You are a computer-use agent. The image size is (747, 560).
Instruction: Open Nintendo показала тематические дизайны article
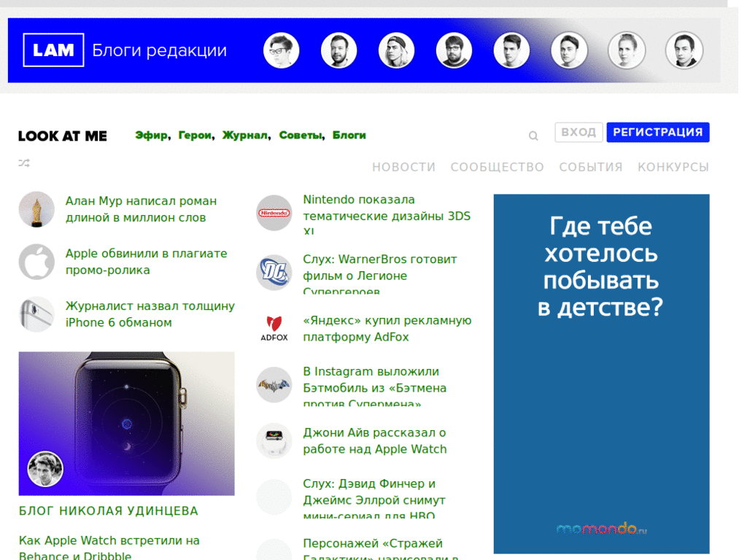[x=387, y=215]
